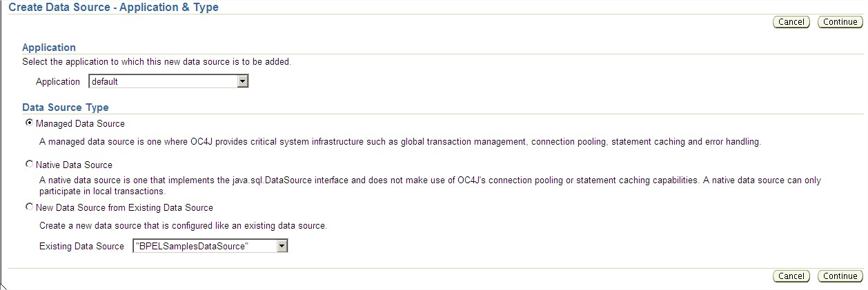Image resolution: width=868 pixels, height=290 pixels.
Task: Click the "Existing Data Source" field label
Action: tap(81, 246)
